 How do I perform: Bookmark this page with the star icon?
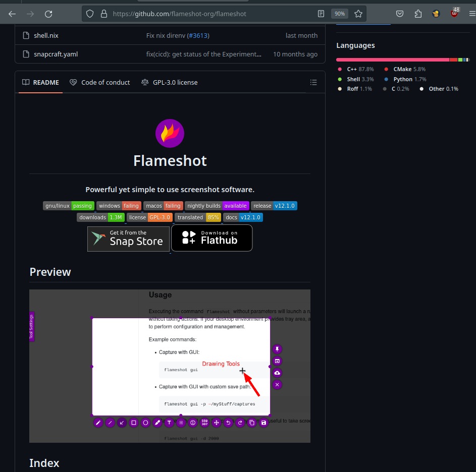358,14
